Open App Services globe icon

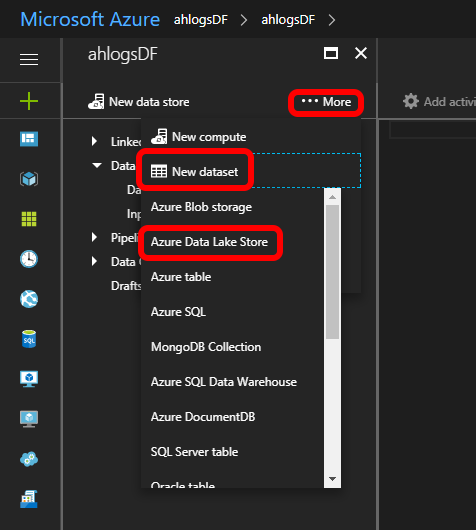(x=29, y=299)
